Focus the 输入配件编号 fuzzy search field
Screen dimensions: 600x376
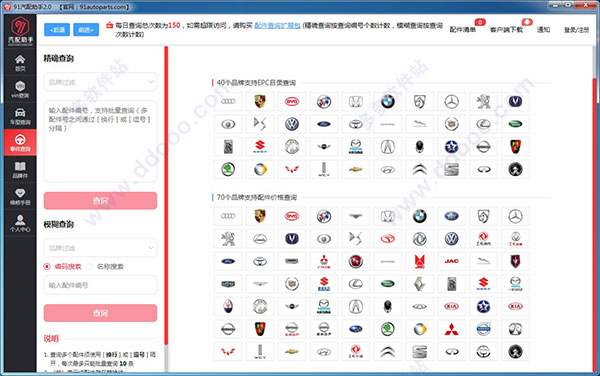[100, 285]
